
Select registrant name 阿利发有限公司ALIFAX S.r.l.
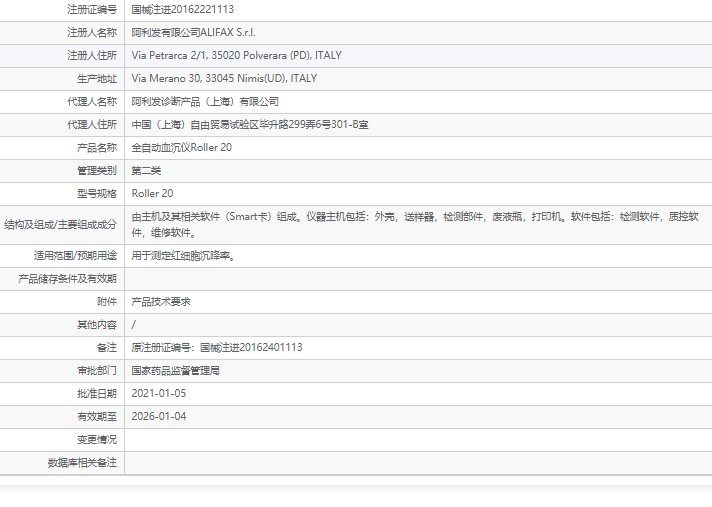coord(193,32)
